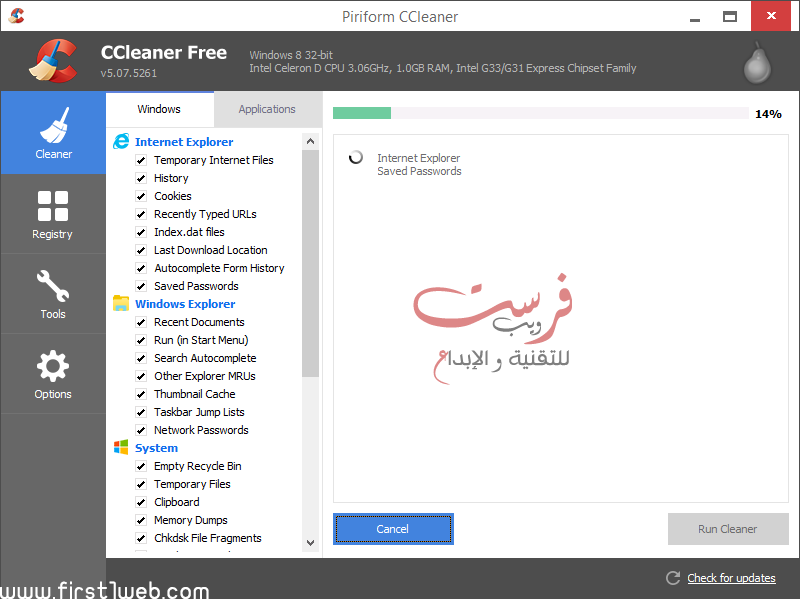Cancel the running cleaning process
The height and width of the screenshot is (599, 800).
tap(393, 529)
